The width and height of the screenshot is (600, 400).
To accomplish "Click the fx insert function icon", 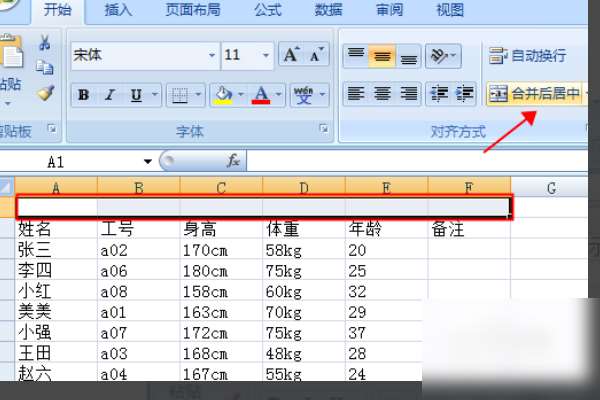I will click(x=233, y=161).
